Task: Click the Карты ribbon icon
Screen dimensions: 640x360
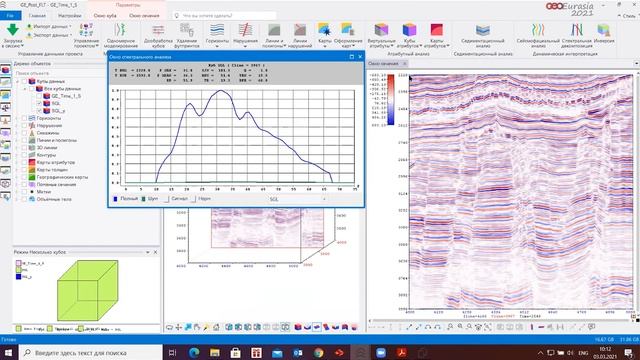Action: click(x=325, y=30)
